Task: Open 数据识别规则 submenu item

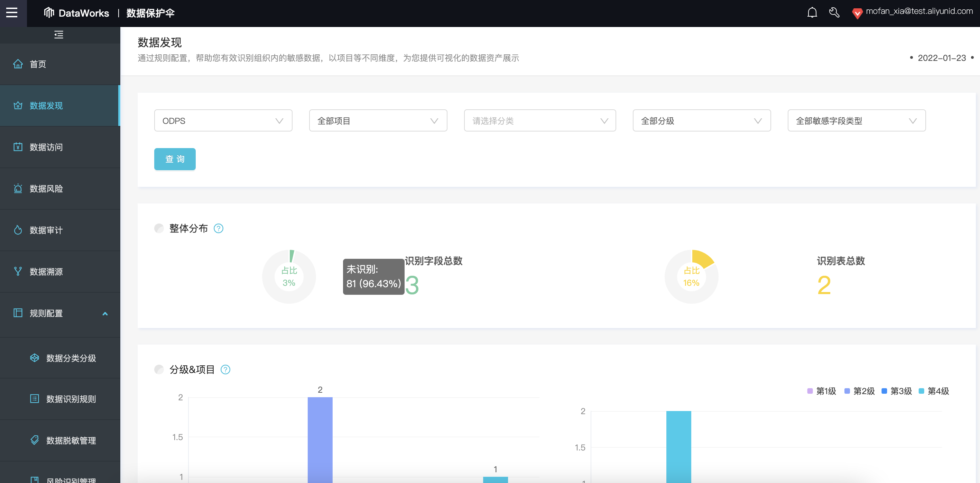Action: click(x=71, y=399)
